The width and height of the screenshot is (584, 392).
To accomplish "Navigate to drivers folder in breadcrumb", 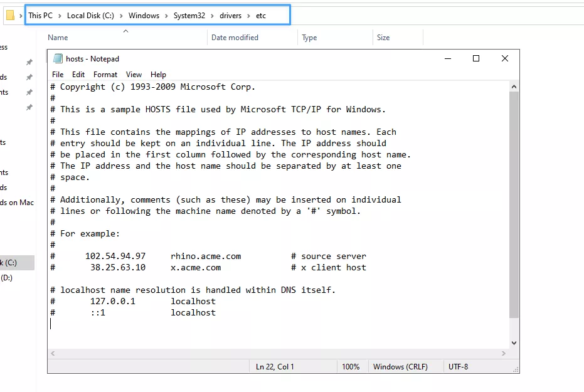I will click(x=230, y=16).
